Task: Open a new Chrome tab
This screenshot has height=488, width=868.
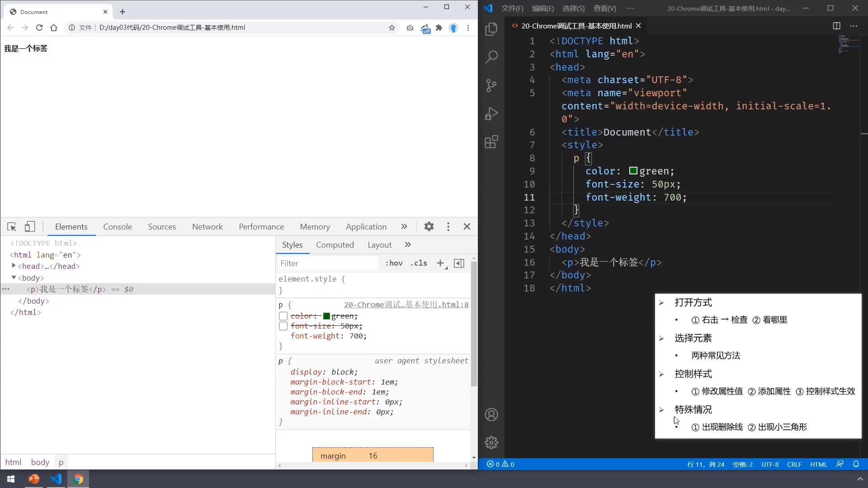Action: point(123,12)
